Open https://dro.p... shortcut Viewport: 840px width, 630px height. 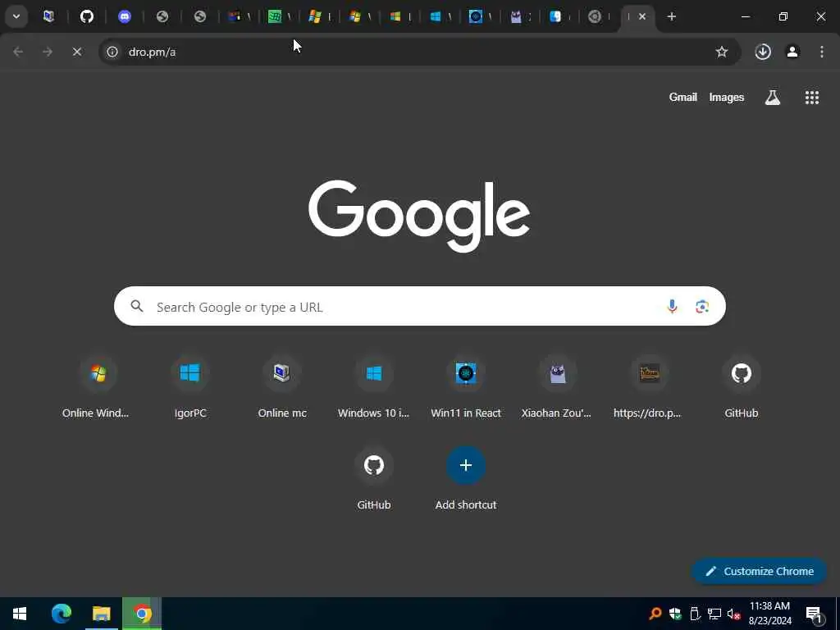(x=650, y=387)
